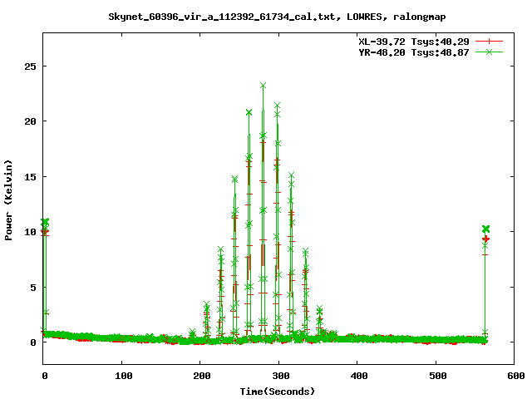Screen dimensions: 532x399
Task: Click x-axis tick label 500
Action: coord(438,376)
